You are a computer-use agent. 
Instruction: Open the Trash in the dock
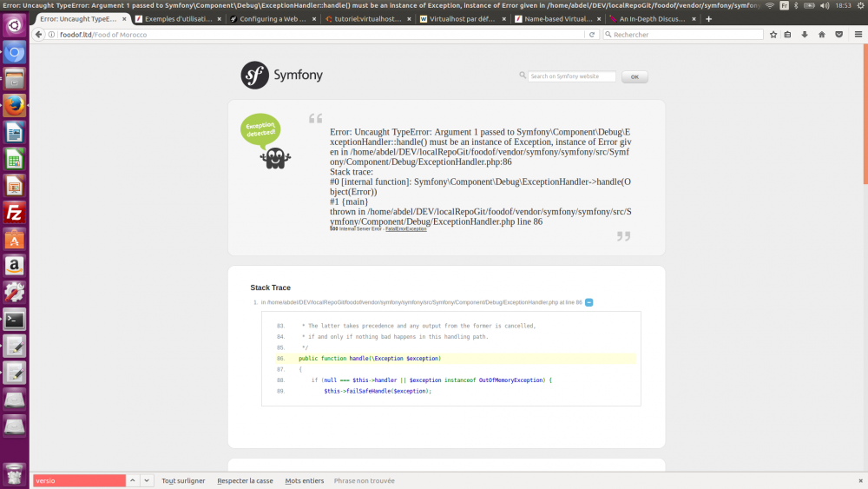(x=15, y=474)
